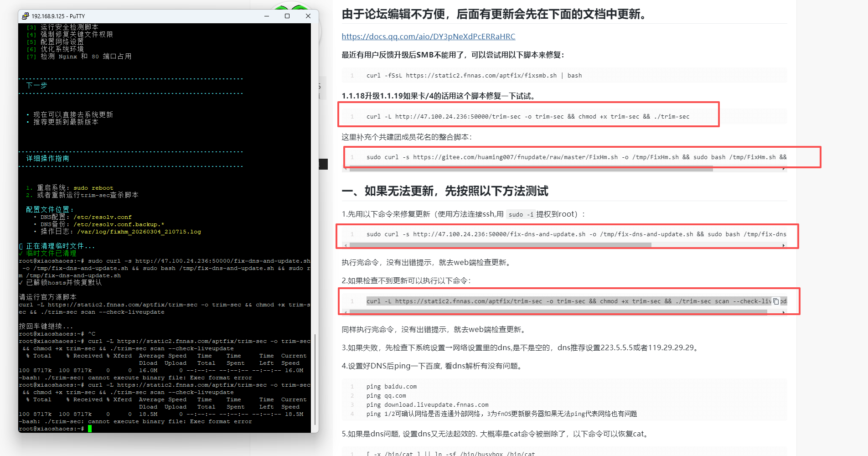This screenshot has width=868, height=456.
Task: Click the right scroll arrow under the FixHm.sh command block
Action: (783, 169)
